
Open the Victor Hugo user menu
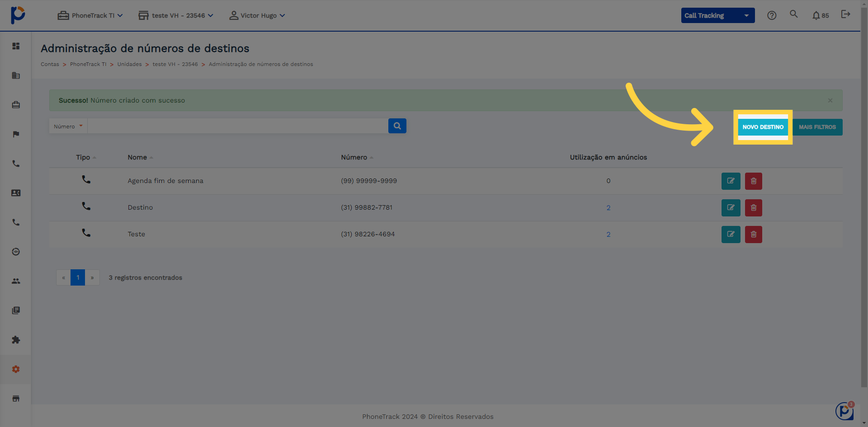[x=257, y=15]
